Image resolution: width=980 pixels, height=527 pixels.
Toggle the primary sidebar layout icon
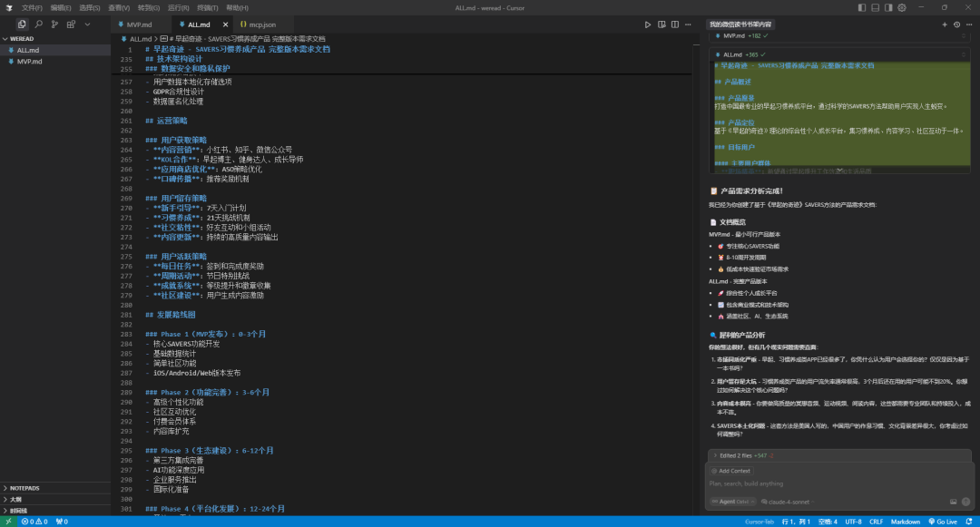[x=862, y=7]
